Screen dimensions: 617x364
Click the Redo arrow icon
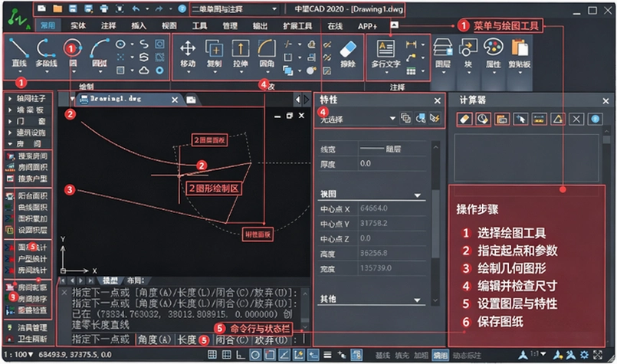[159, 8]
